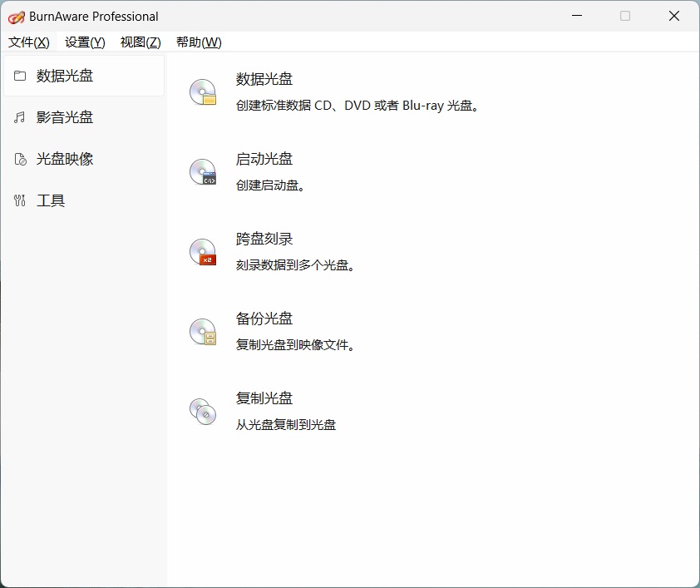This screenshot has height=588, width=700.
Task: Close the BurnAware Professional window
Action: (x=674, y=16)
